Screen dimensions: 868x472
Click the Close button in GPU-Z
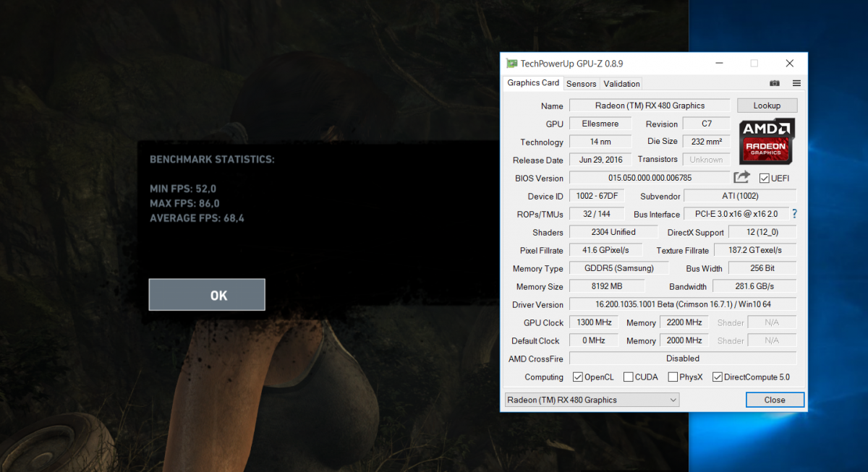pos(775,400)
